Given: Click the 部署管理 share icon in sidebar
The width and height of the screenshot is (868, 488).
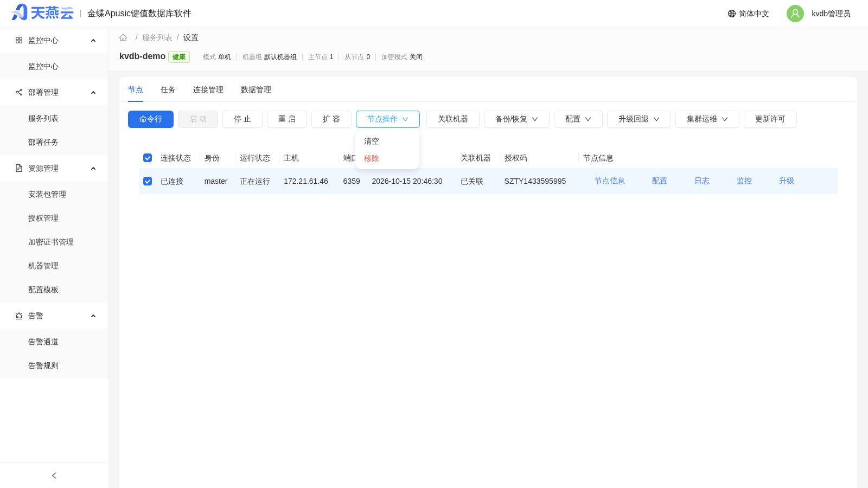Looking at the screenshot, I should pos(19,92).
